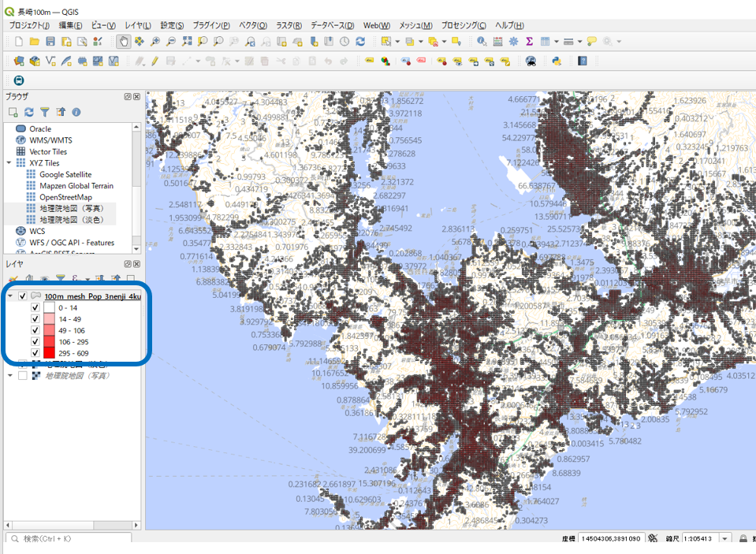Viewport: 756px width, 554px height.
Task: Click the Statistical Summary sigma icon
Action: tap(530, 42)
